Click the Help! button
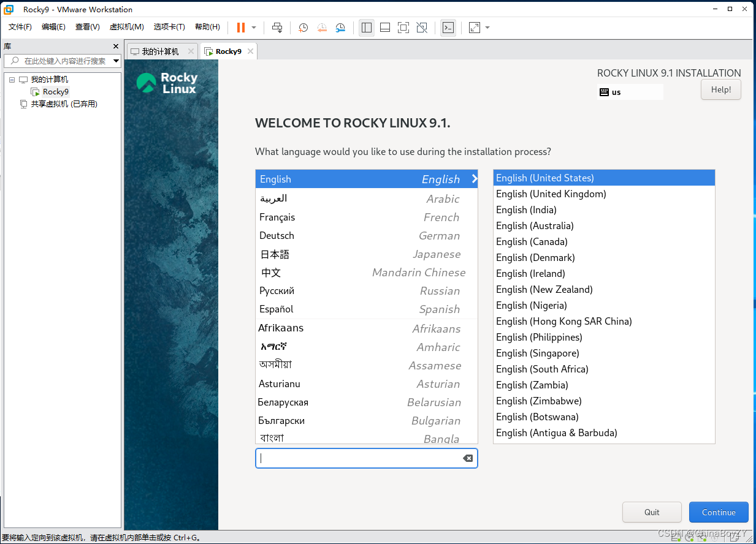 click(721, 89)
